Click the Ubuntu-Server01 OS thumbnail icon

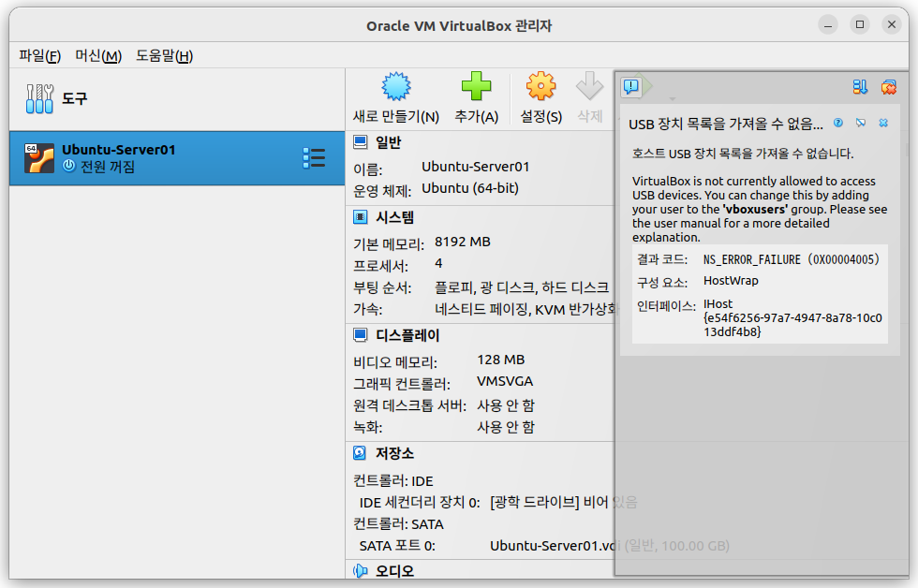(x=39, y=158)
